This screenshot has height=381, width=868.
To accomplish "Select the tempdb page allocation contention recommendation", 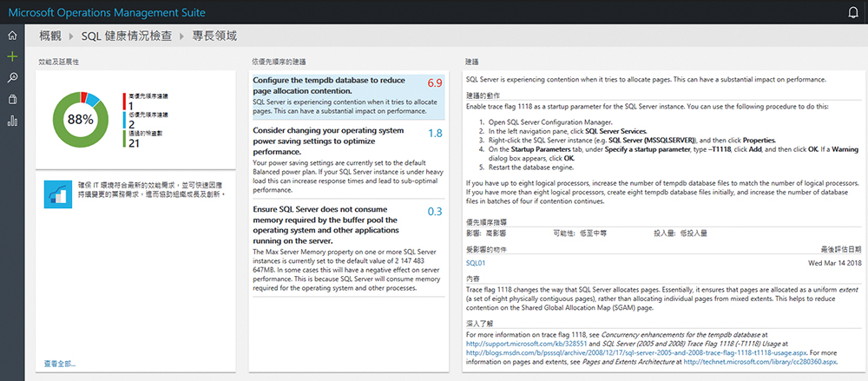I will pyautogui.click(x=348, y=97).
